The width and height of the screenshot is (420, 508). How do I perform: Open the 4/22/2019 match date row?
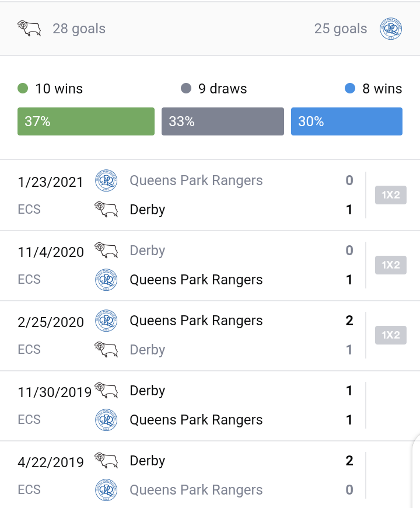[x=210, y=475]
